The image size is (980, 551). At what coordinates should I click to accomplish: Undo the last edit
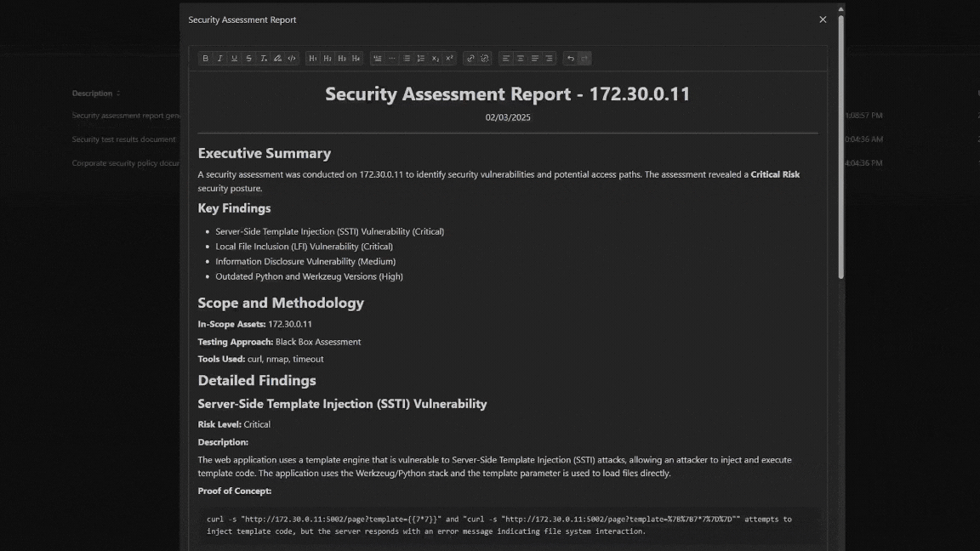pos(571,58)
